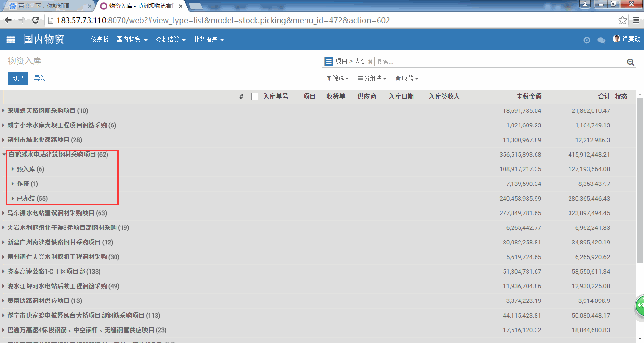Screen dimensions: 644x343
Task: Click the clock activities icon
Action: click(586, 40)
